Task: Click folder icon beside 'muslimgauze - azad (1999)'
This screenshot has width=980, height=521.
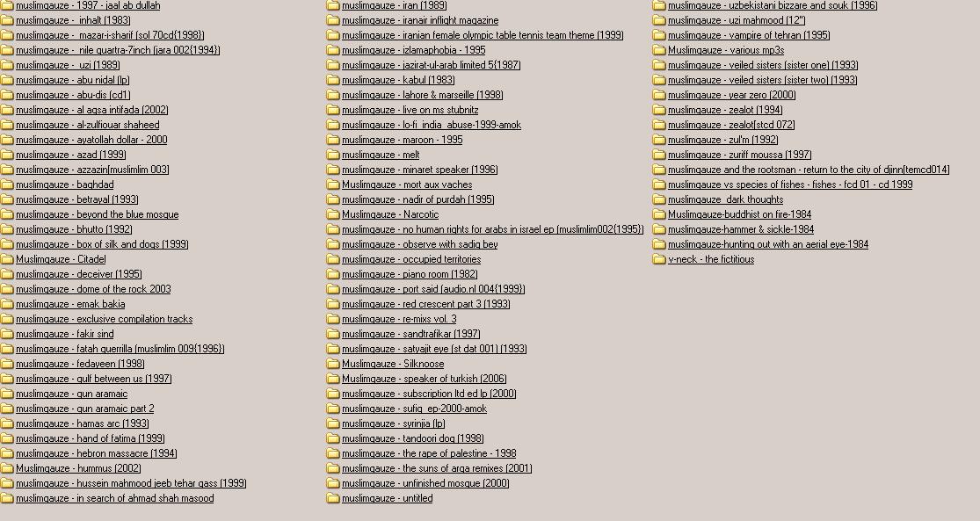Action: (x=7, y=155)
